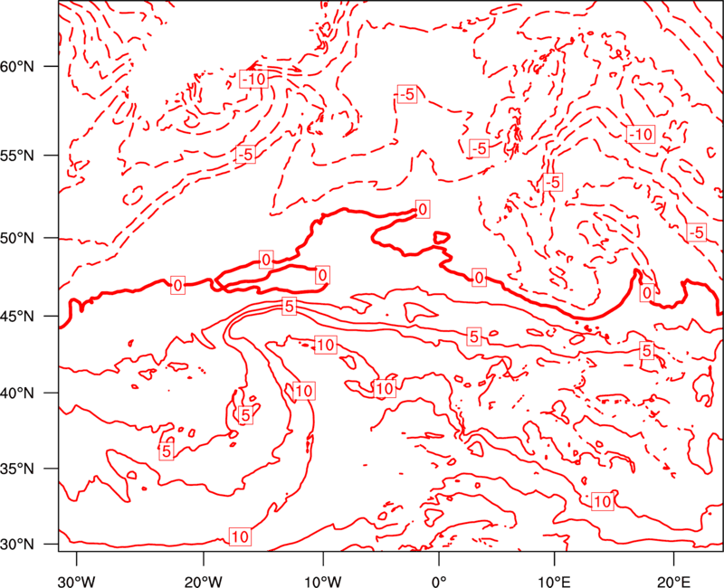Click the 55°N latitude axis label

pyautogui.click(x=17, y=155)
